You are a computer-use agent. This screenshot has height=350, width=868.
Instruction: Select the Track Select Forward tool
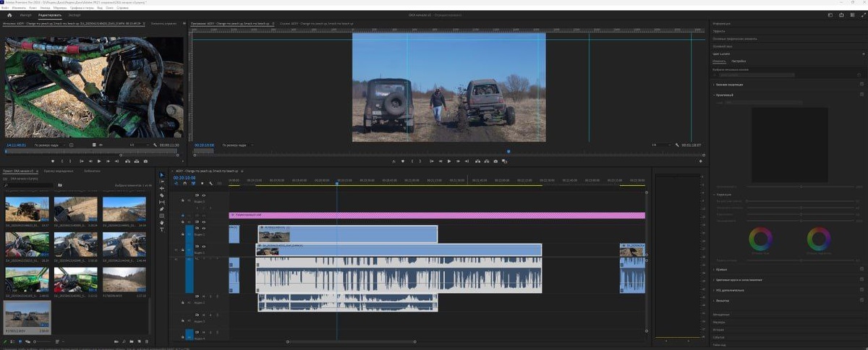pos(162,182)
